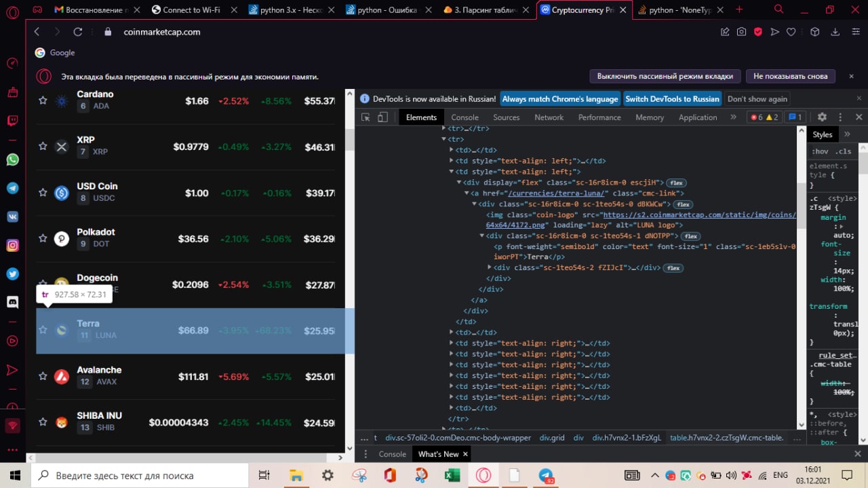The height and width of the screenshot is (488, 868).
Task: Open DevTools three-dot customize menu
Action: pos(840,117)
